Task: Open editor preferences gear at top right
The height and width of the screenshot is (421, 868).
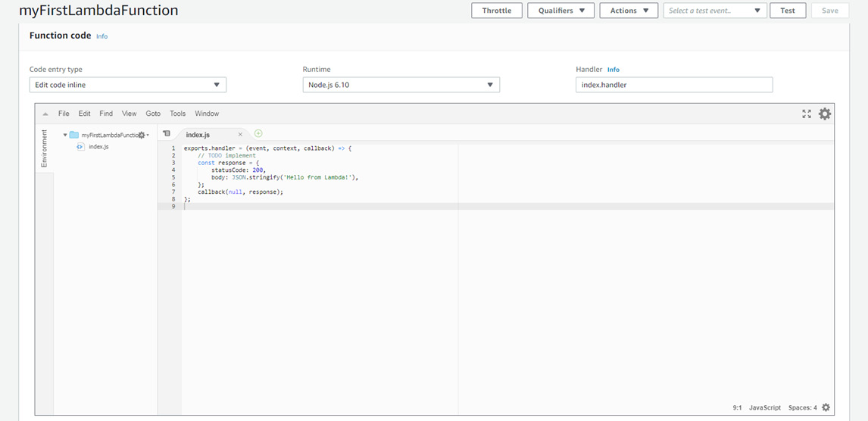Action: click(x=825, y=114)
